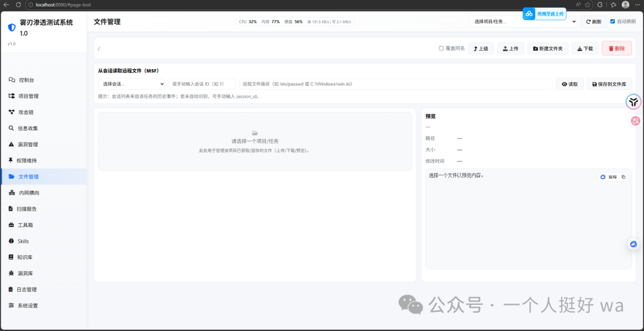Reload the page with browser refresh icon
Image resolution: width=644 pixels, height=331 pixels.
coord(18,5)
